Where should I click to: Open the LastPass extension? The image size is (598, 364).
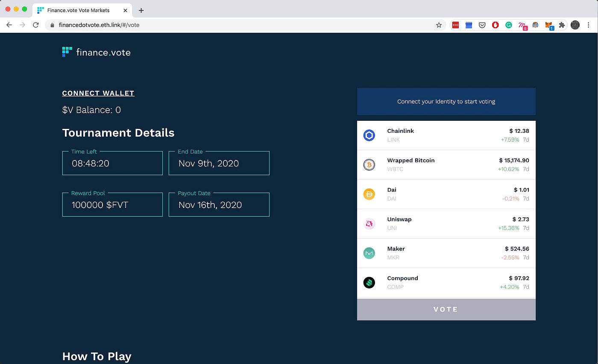455,25
